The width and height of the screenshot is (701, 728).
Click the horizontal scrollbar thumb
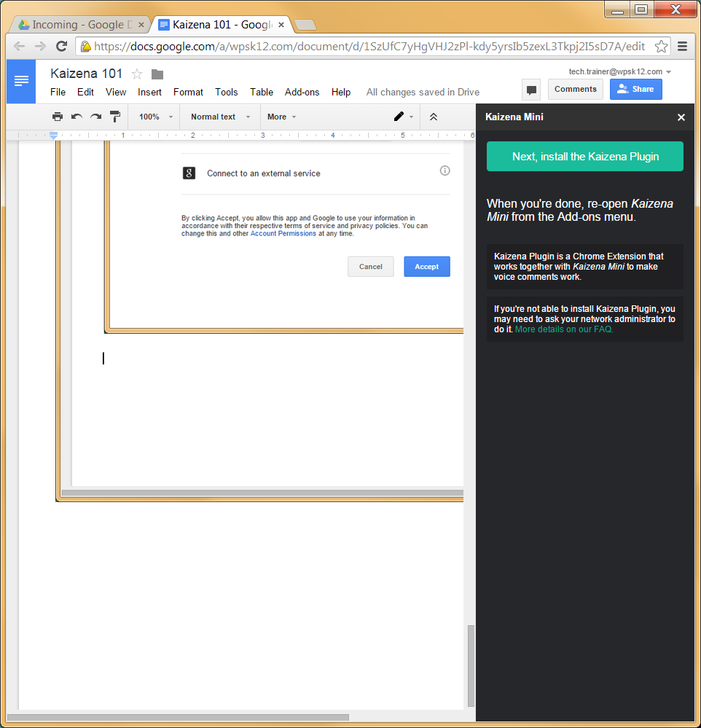(179, 717)
